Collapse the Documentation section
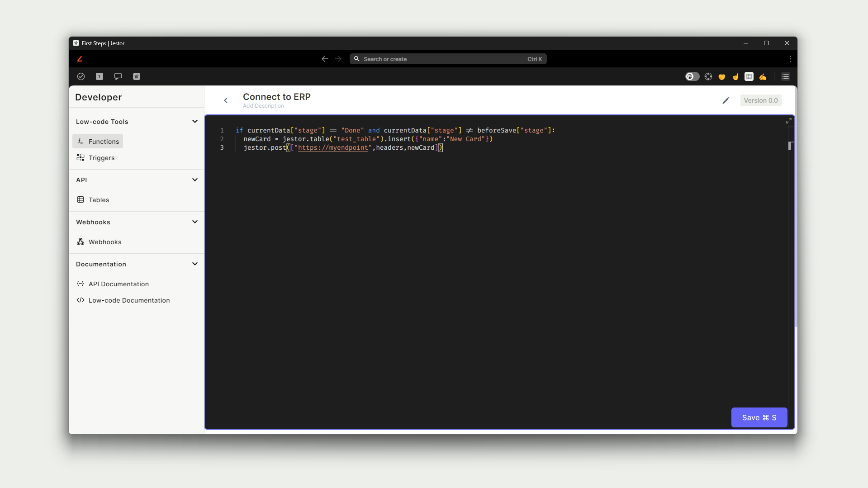Screen dimensions: 868x488 (195, 264)
